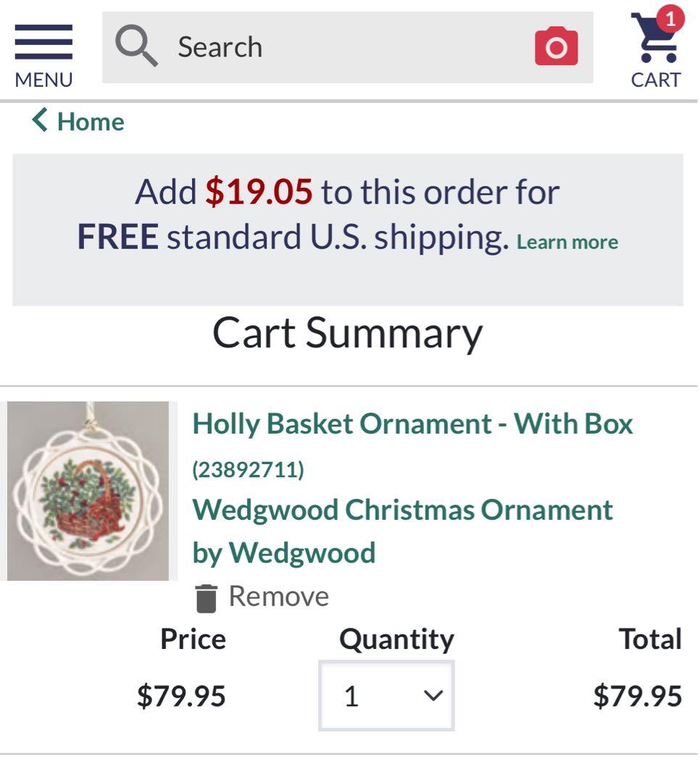Go back via the Home link

click(91, 121)
